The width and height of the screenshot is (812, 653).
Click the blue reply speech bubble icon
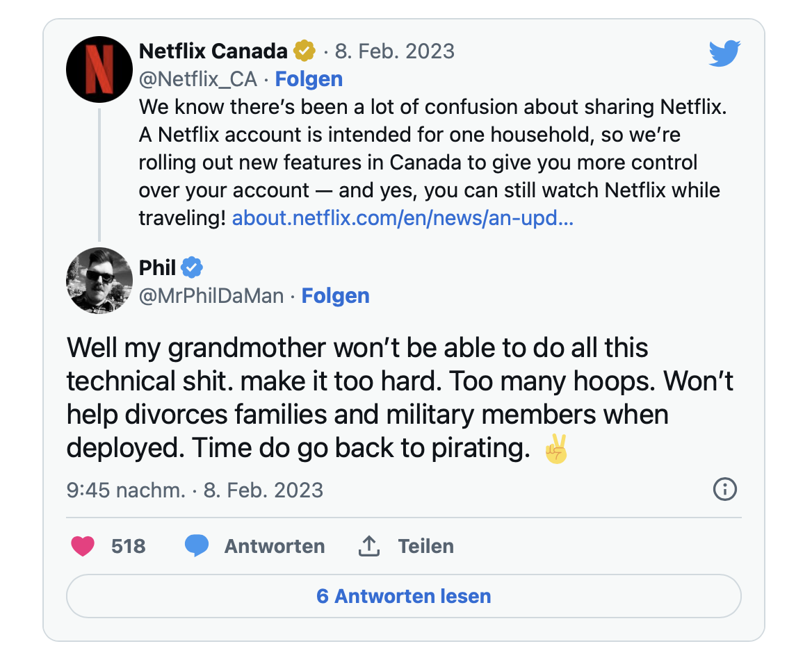pyautogui.click(x=197, y=546)
